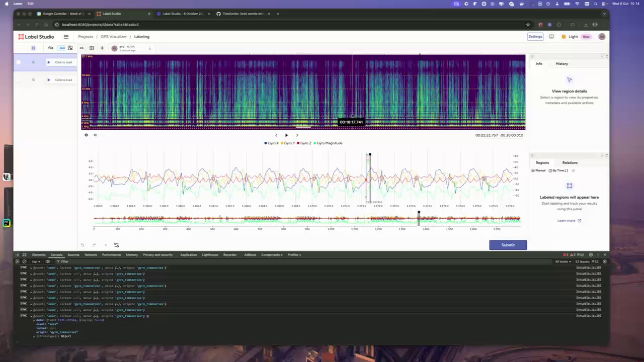Open the labeling settings sliders icon
The image size is (644, 362).
(116, 245)
